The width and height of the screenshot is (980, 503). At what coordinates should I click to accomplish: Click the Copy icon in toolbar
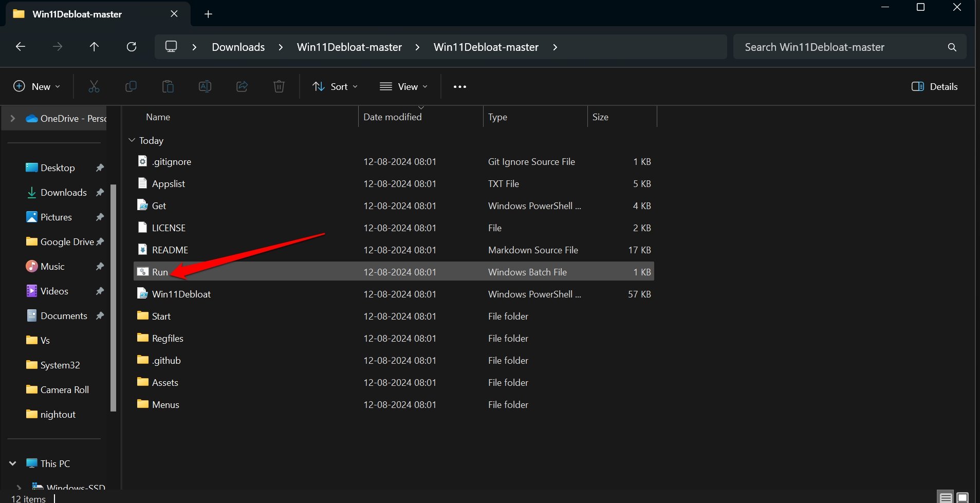tap(131, 86)
